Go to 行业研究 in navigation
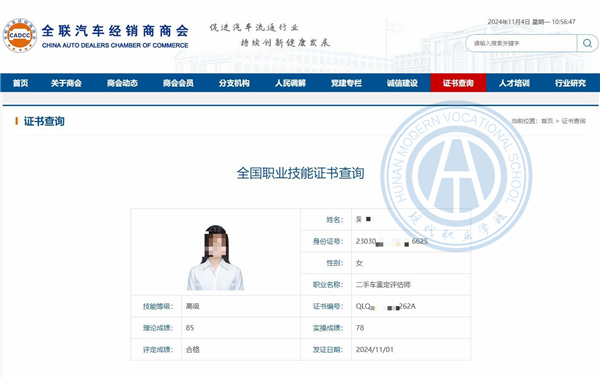 point(571,83)
